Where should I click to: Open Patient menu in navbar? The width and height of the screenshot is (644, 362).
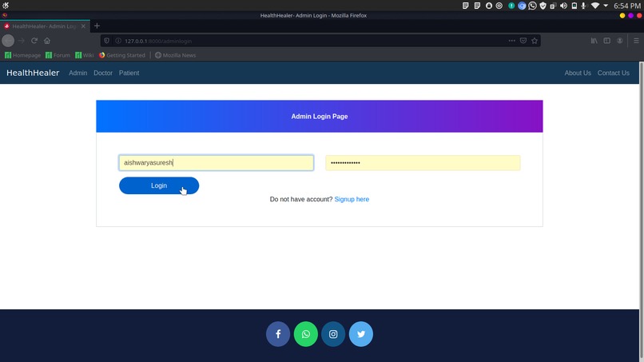(x=129, y=73)
